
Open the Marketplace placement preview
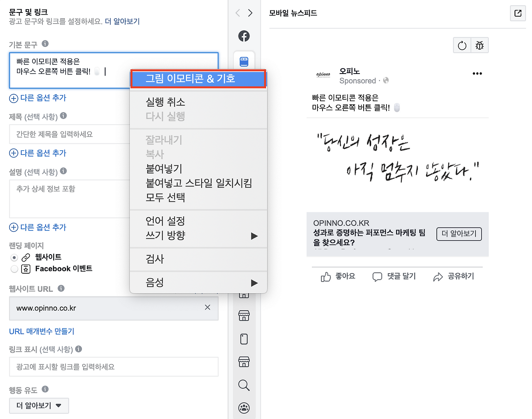coord(244,316)
